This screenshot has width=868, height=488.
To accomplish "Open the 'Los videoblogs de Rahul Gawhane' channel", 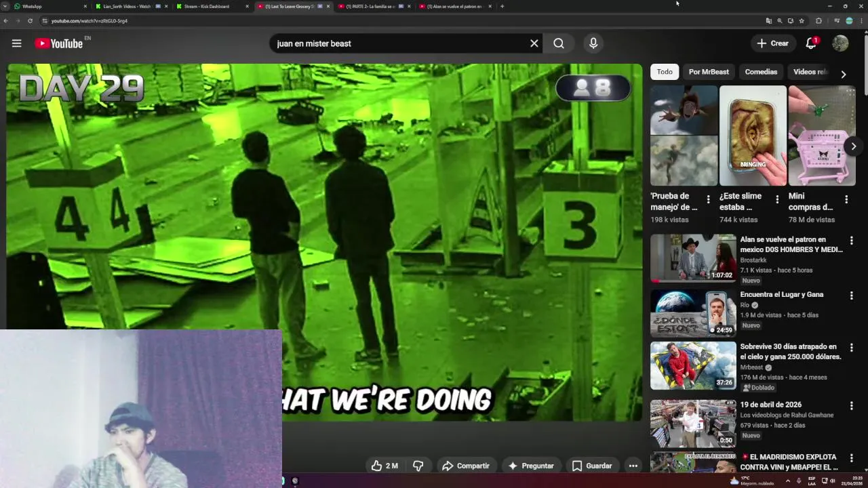I will tap(787, 415).
